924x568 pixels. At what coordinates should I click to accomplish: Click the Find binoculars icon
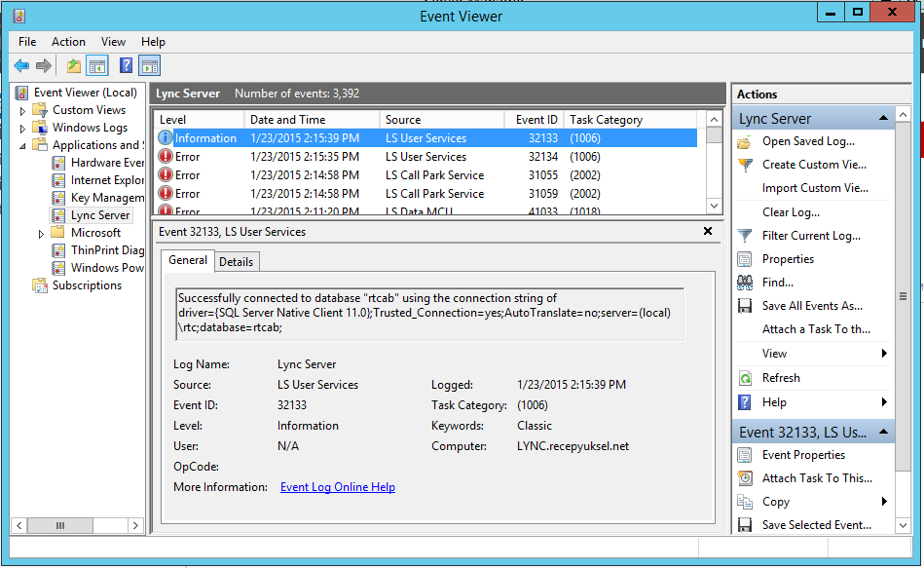click(745, 284)
